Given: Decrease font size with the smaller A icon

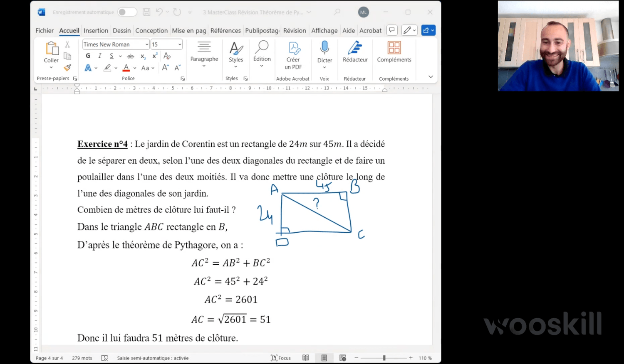Looking at the screenshot, I should [x=178, y=68].
